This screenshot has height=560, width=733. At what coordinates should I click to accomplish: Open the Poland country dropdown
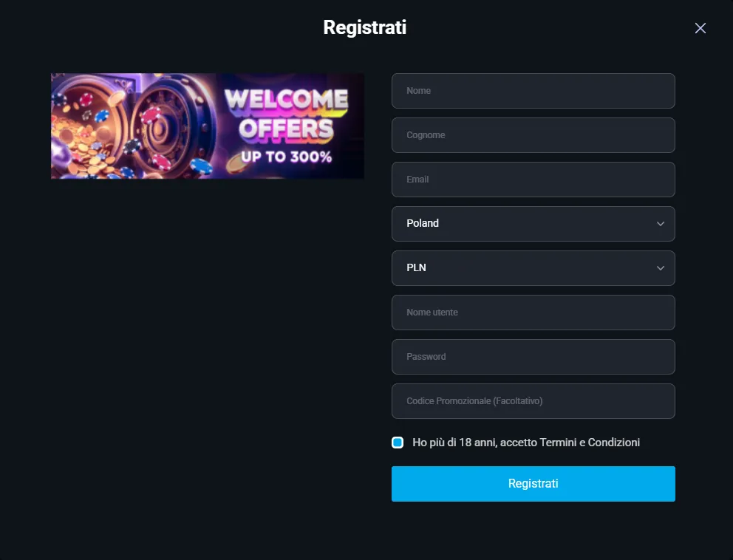coord(533,224)
